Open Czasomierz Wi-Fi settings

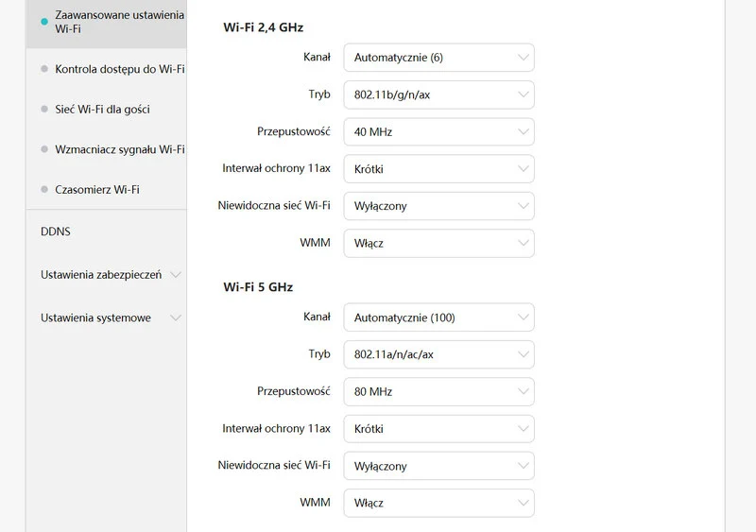[97, 189]
